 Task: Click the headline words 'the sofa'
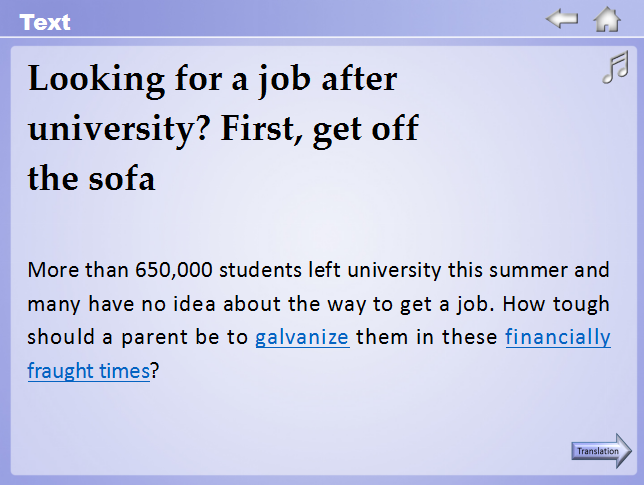pos(92,180)
